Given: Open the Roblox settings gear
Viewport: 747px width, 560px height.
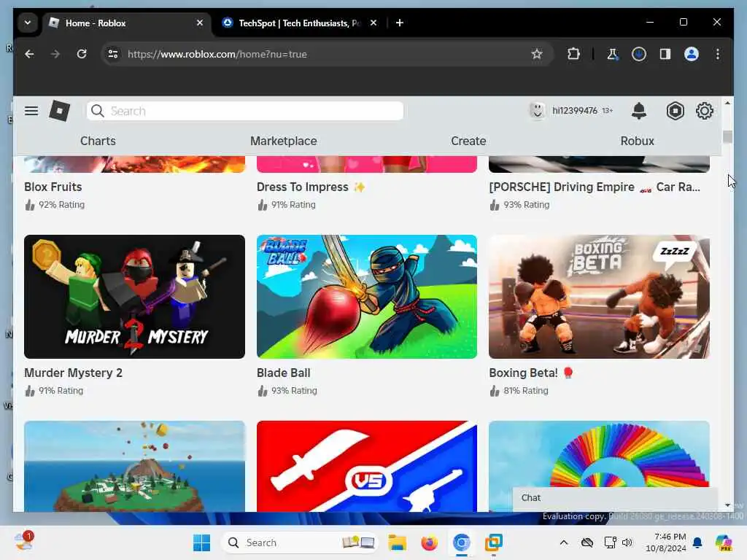Looking at the screenshot, I should tap(704, 111).
